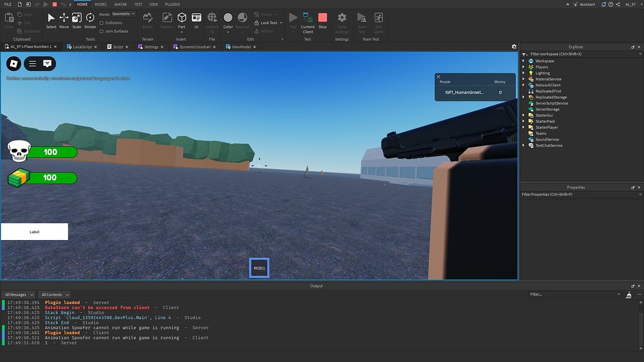Image resolution: width=644 pixels, height=362 pixels.
Task: Select the M1911 hotbar slot
Action: coord(259,268)
